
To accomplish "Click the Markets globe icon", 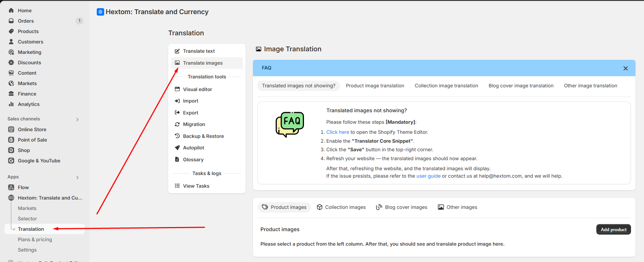I will coord(11,83).
